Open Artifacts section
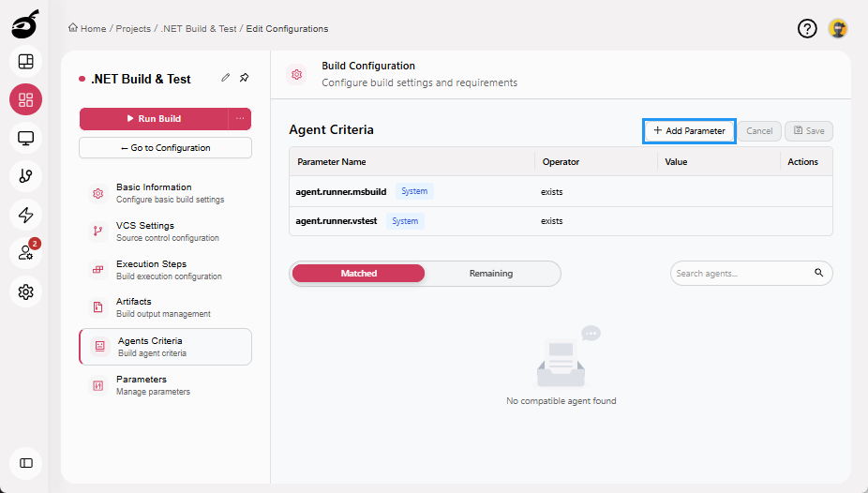868x493 pixels. pyautogui.click(x=166, y=307)
